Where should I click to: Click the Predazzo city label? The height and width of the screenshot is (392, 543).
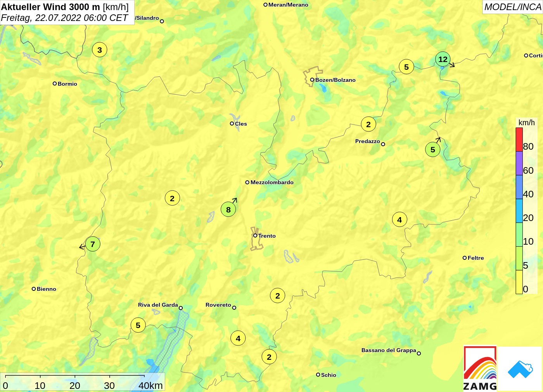(x=368, y=141)
